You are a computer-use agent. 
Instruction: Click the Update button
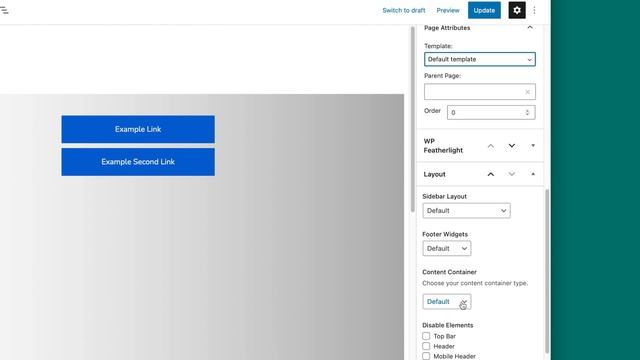pyautogui.click(x=484, y=11)
